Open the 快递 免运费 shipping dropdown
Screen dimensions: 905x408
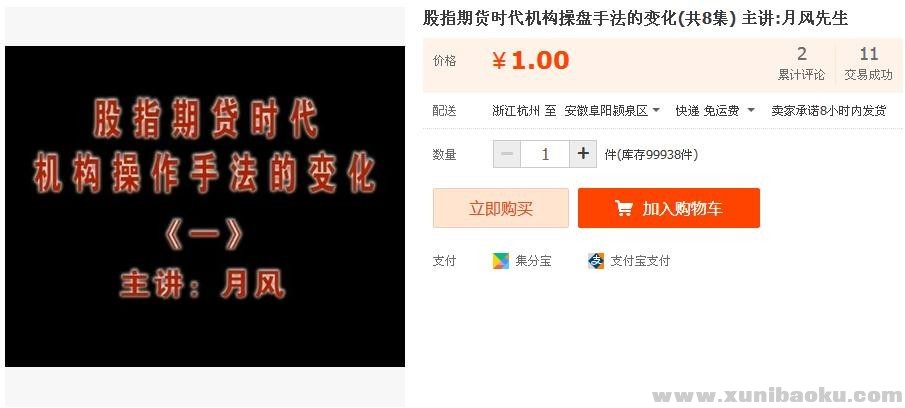click(715, 111)
